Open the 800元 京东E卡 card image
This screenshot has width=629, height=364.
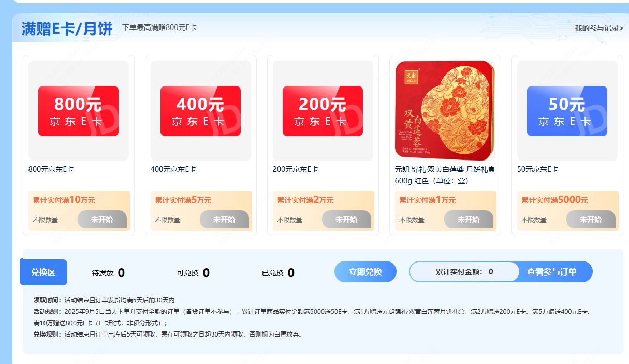[x=79, y=111]
